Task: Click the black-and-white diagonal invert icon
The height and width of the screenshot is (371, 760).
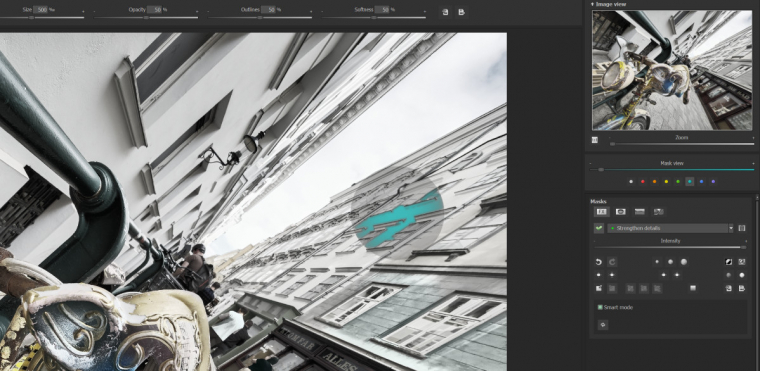Action: (x=728, y=262)
